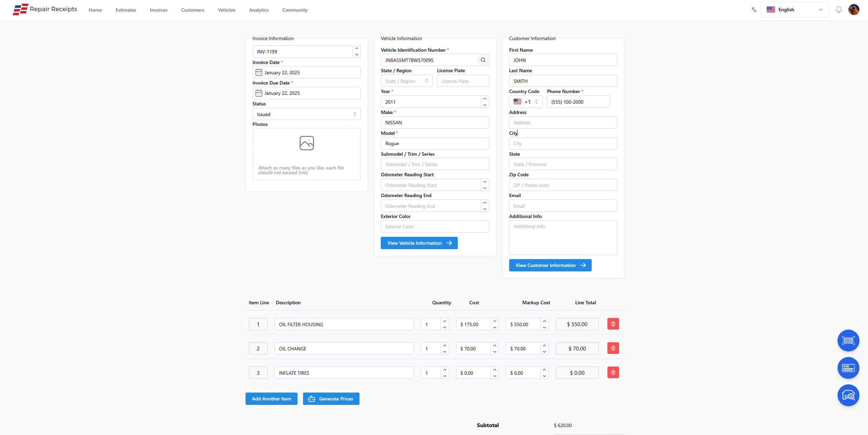Open the Vehicles menu
Viewport: 868px width, 435px height.
click(227, 10)
